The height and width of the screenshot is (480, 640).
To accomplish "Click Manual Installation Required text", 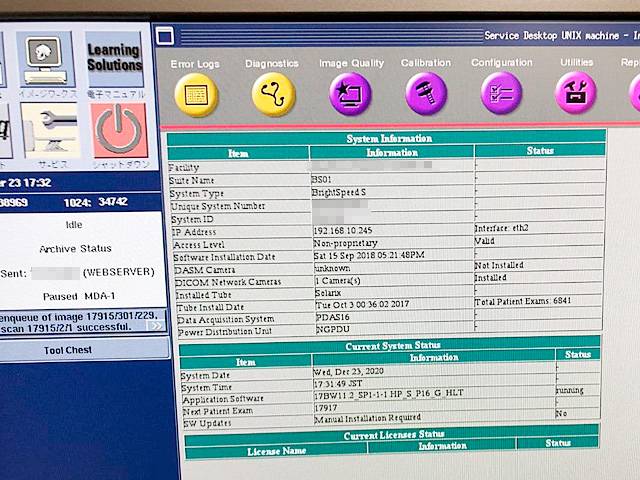I will click(x=367, y=418).
